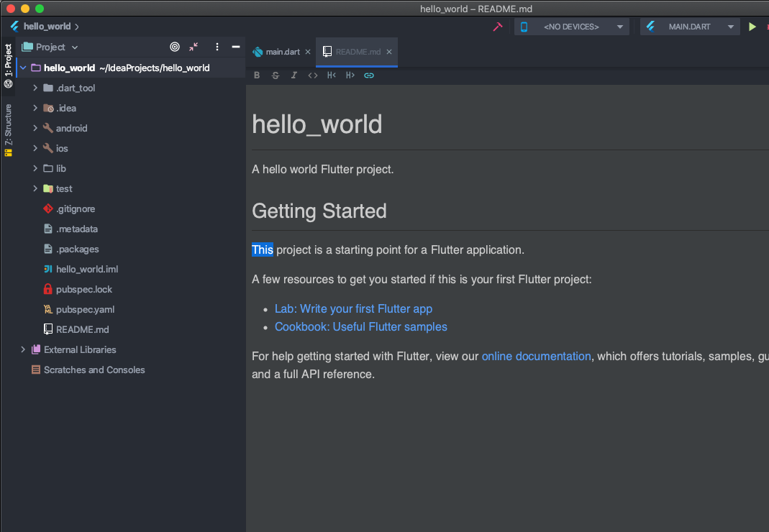Hide the Project panel with the minimize dash
The width and height of the screenshot is (769, 532).
coord(235,47)
